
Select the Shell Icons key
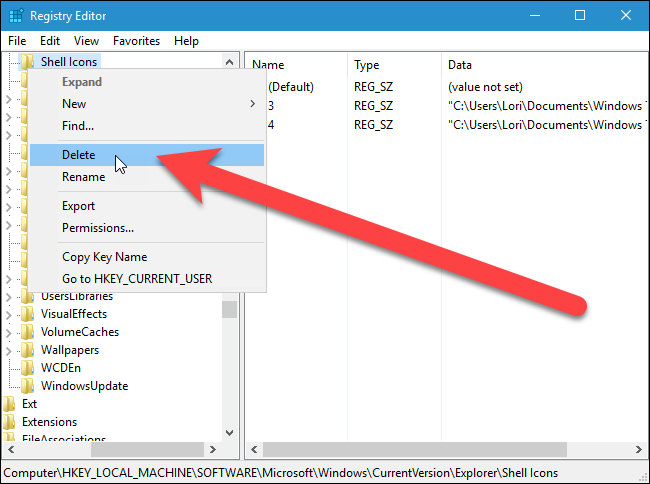coord(69,62)
